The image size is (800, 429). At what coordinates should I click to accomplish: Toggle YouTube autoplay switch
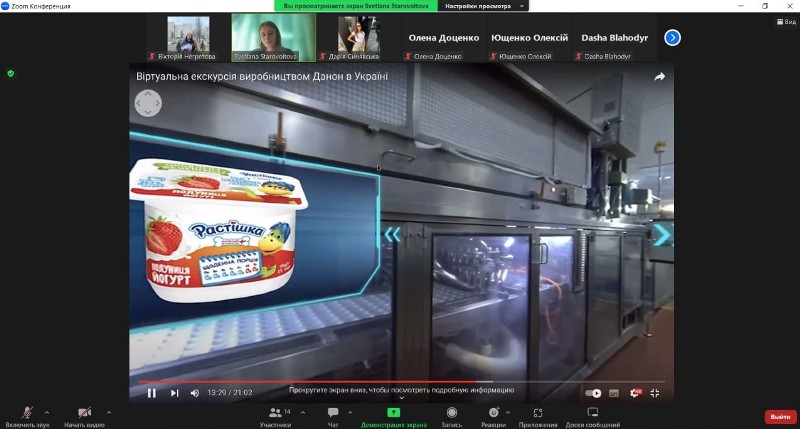point(593,393)
